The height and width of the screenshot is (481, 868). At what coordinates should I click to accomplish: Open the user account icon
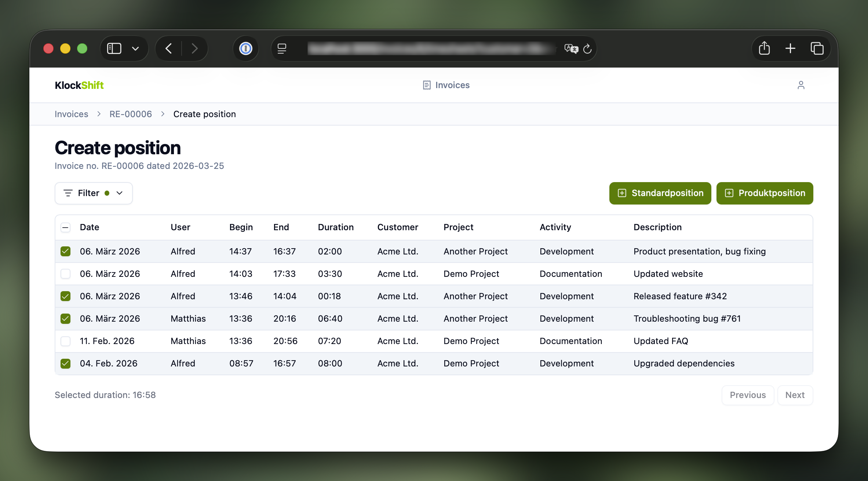[801, 85]
